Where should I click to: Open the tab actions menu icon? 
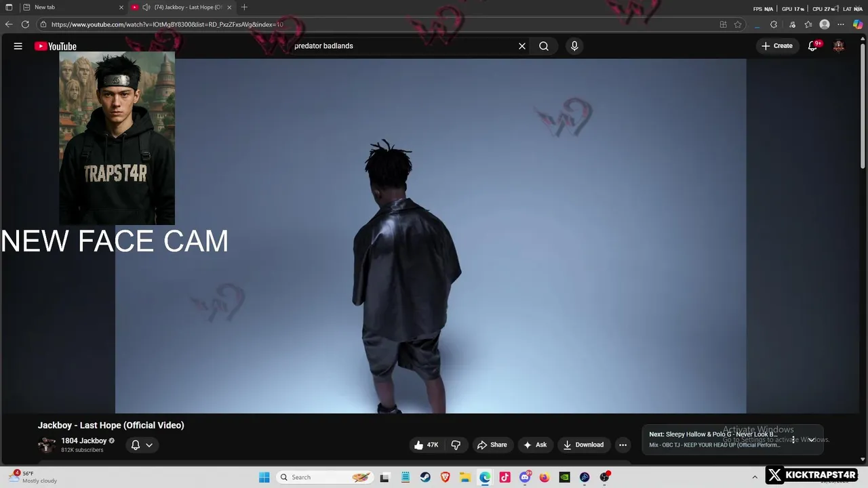[9, 7]
